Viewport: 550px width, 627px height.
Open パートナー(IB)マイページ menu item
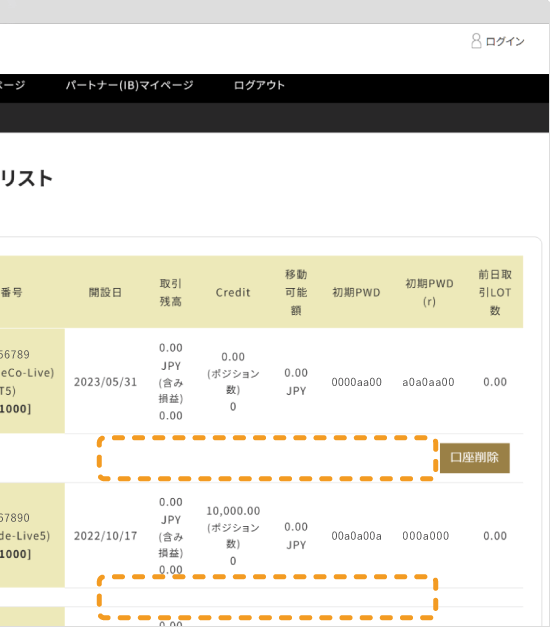[130, 85]
